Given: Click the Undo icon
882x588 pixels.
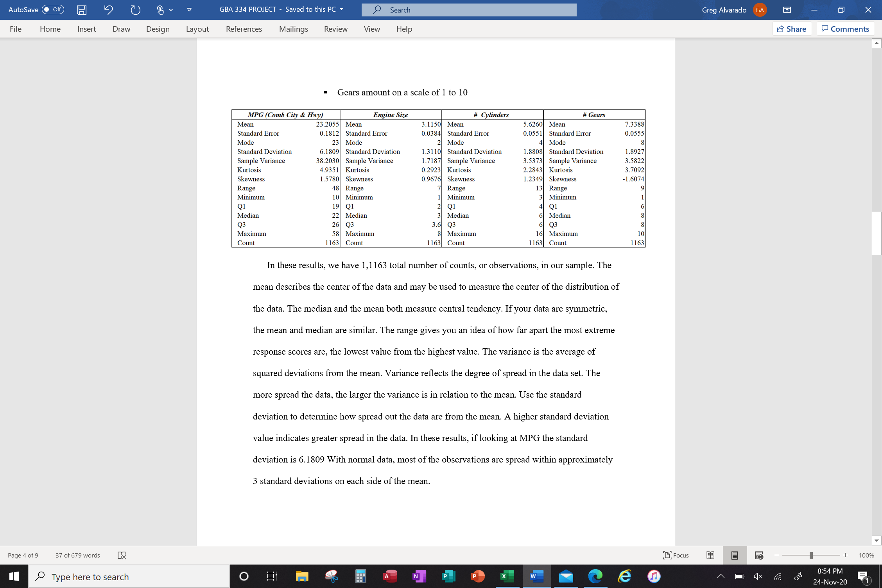Looking at the screenshot, I should point(109,10).
